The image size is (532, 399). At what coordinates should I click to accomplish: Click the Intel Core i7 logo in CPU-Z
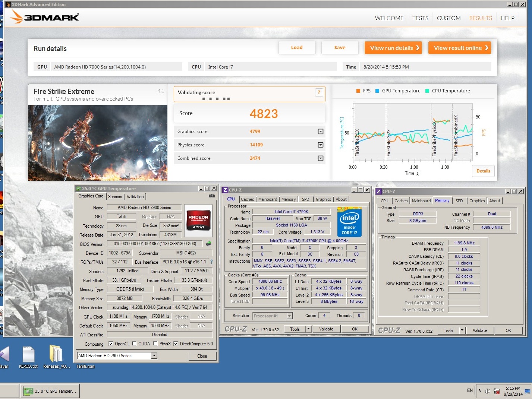(x=349, y=222)
